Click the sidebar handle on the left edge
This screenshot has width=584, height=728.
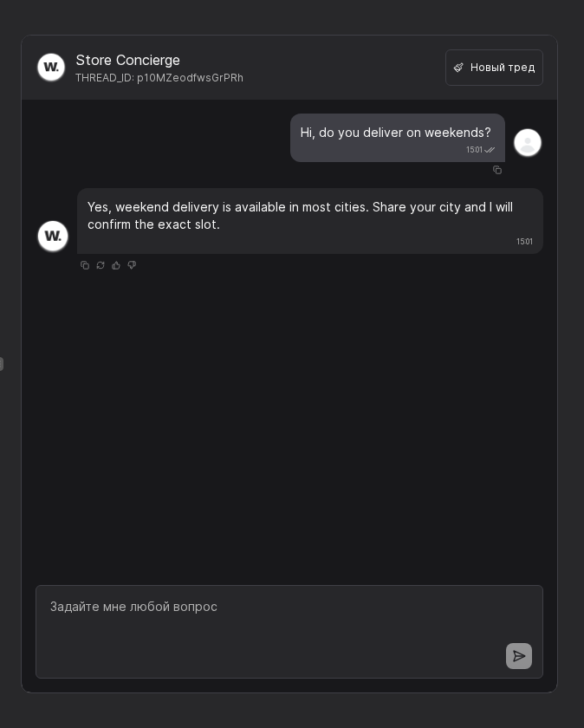(3, 364)
